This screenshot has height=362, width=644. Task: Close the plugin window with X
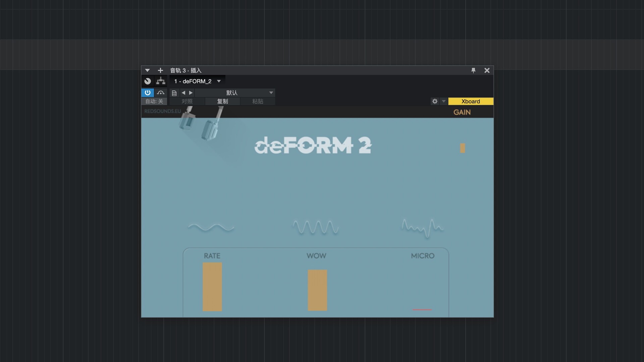point(487,70)
